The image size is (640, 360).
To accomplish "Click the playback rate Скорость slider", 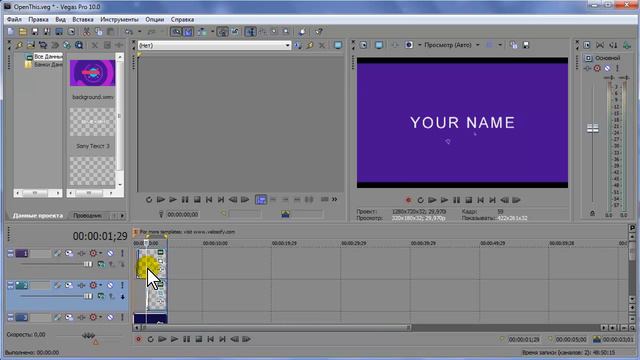I will (x=89, y=336).
